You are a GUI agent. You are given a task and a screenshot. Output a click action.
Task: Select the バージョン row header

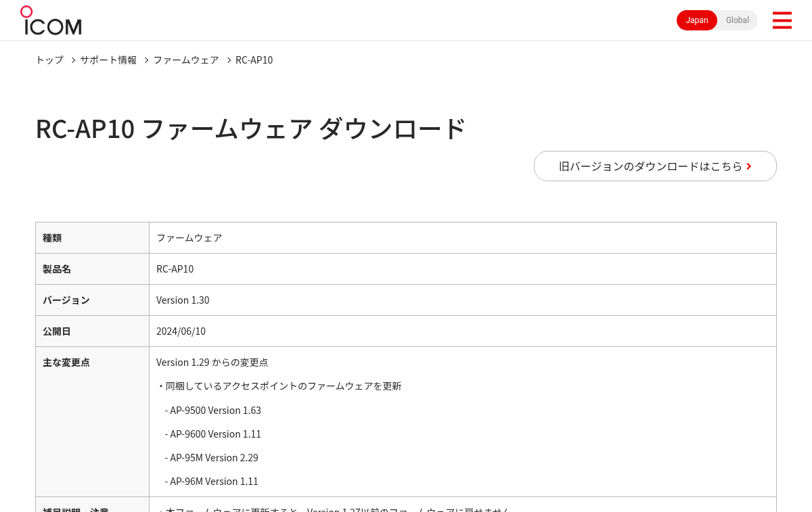click(92, 300)
